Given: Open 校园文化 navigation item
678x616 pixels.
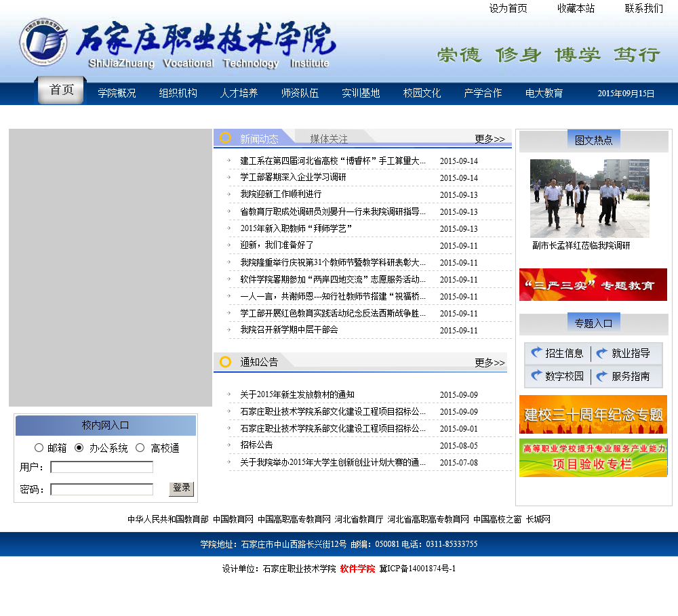Looking at the screenshot, I should point(422,93).
